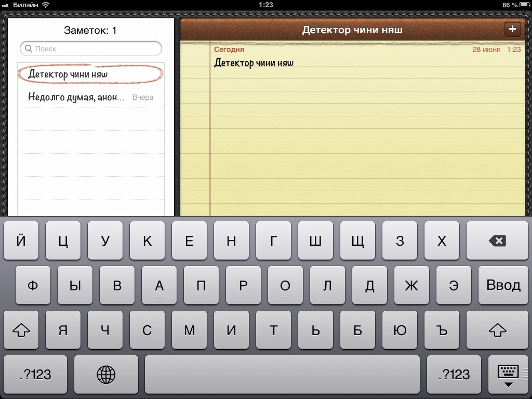Tap the left Shift arrow key
The width and height of the screenshot is (532, 399).
click(21, 330)
